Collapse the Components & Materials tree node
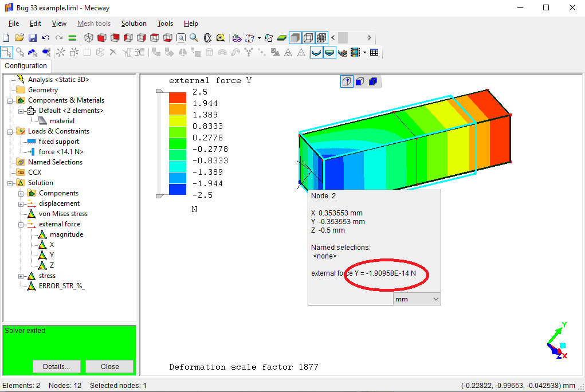 coord(10,100)
